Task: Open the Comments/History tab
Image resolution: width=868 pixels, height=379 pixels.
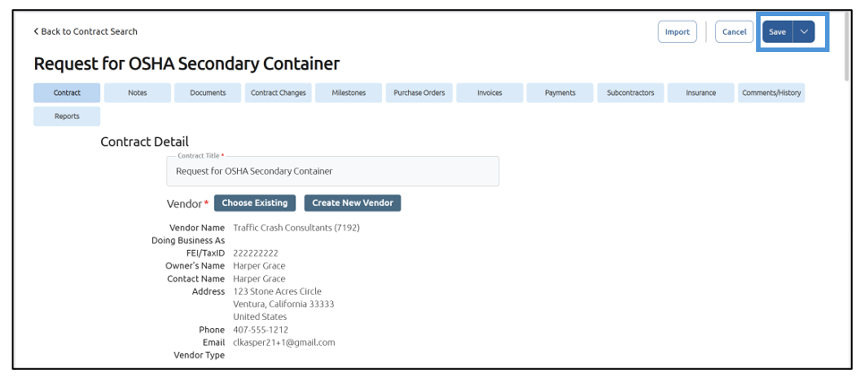Action: coord(771,92)
